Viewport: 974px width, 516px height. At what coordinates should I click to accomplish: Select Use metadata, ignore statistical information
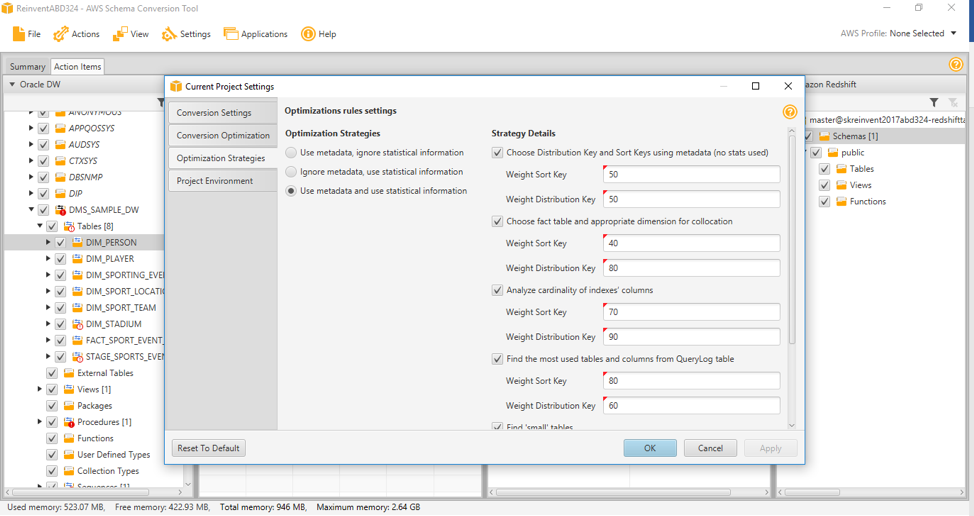coord(291,153)
